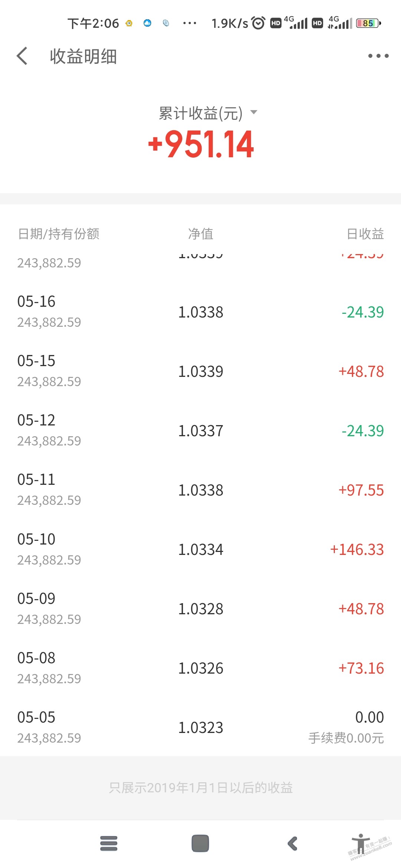Tap the back arrow beside 收益明细
Image resolution: width=401 pixels, height=868 pixels.
(x=22, y=56)
